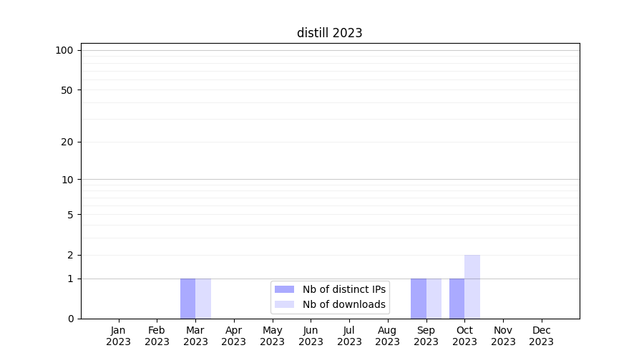Click the 'distill 2023' chart title
This screenshot has height=358, width=644.
pyautogui.click(x=330, y=33)
